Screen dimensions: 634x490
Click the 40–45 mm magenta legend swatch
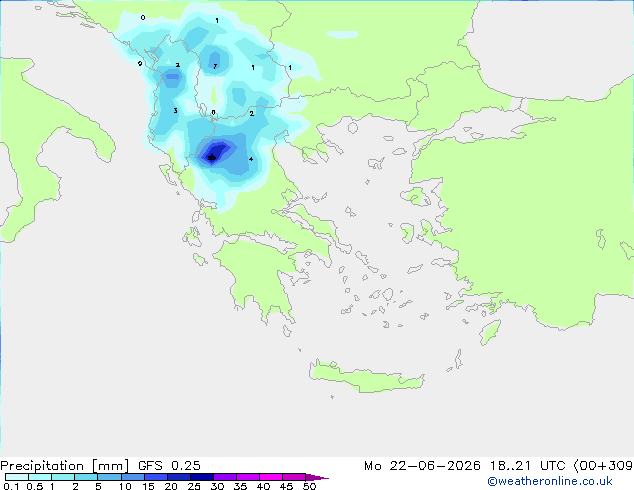271,477
